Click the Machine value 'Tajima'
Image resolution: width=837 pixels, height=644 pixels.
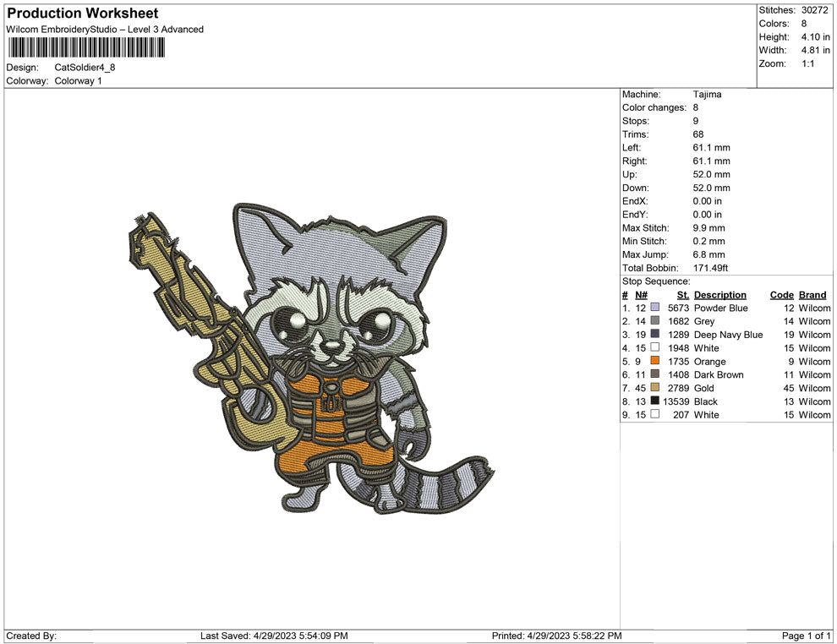pos(708,95)
